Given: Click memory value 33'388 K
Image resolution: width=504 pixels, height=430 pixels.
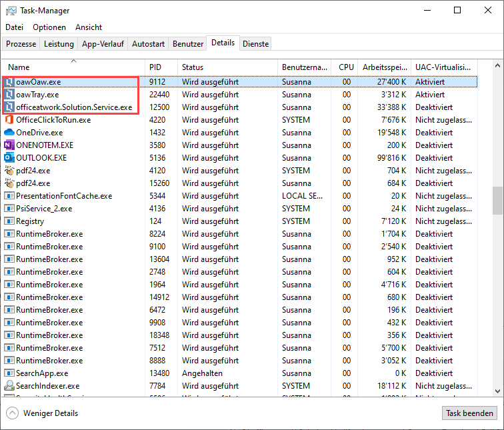Looking at the screenshot, I should pyautogui.click(x=392, y=107).
